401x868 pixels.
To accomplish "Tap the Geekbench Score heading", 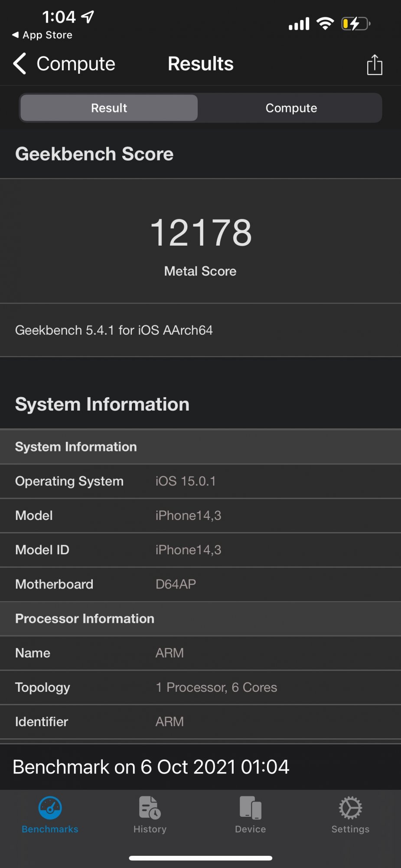I will (95, 154).
